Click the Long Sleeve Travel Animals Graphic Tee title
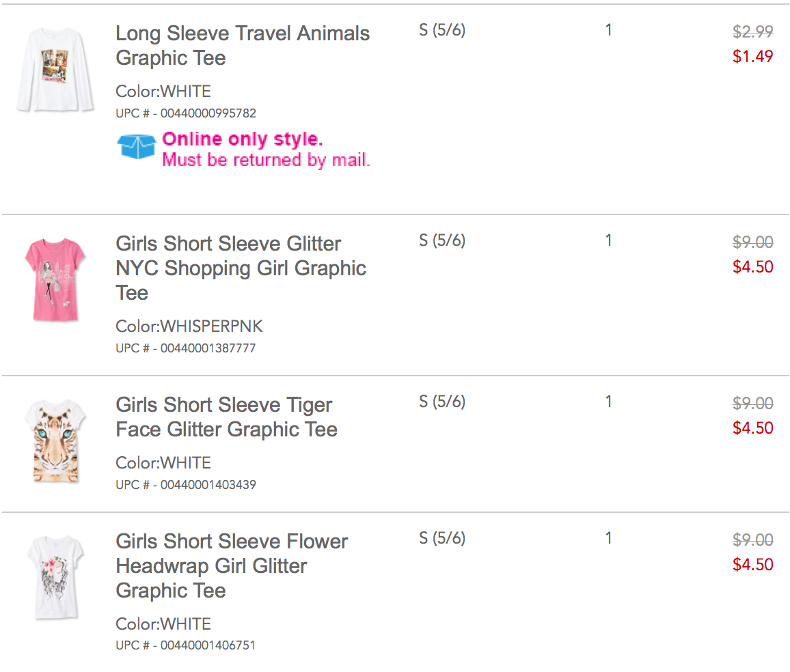The image size is (790, 672). (243, 46)
